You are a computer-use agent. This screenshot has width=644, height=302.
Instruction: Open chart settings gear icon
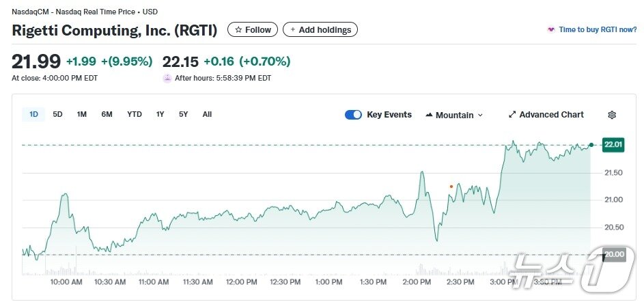point(612,115)
